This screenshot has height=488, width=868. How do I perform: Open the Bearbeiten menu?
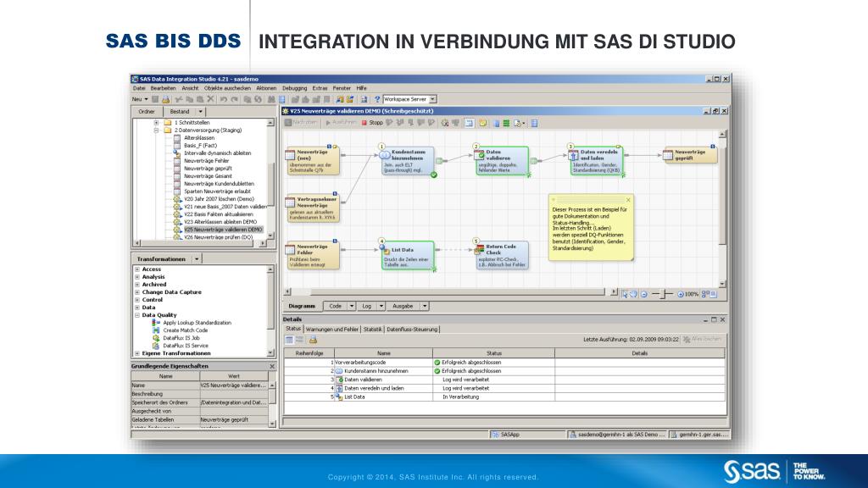click(163, 88)
